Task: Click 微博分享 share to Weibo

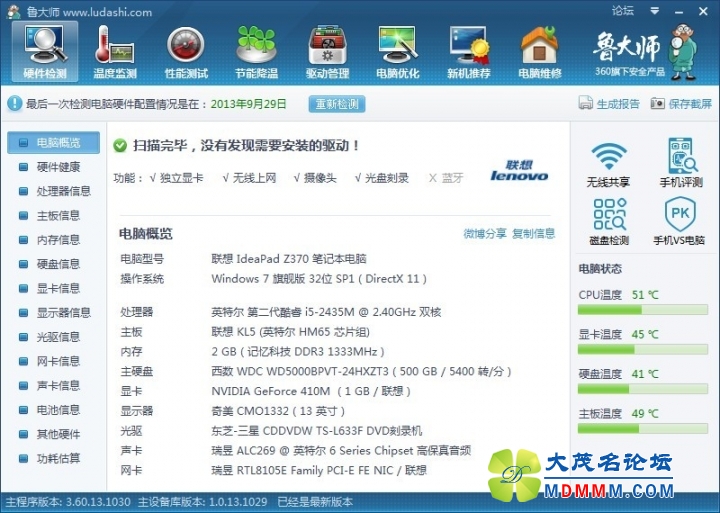Action: click(x=484, y=234)
